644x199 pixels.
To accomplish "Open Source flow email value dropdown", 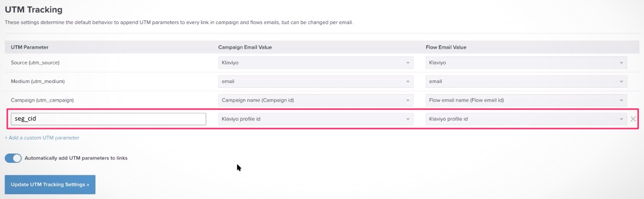I will (x=526, y=63).
